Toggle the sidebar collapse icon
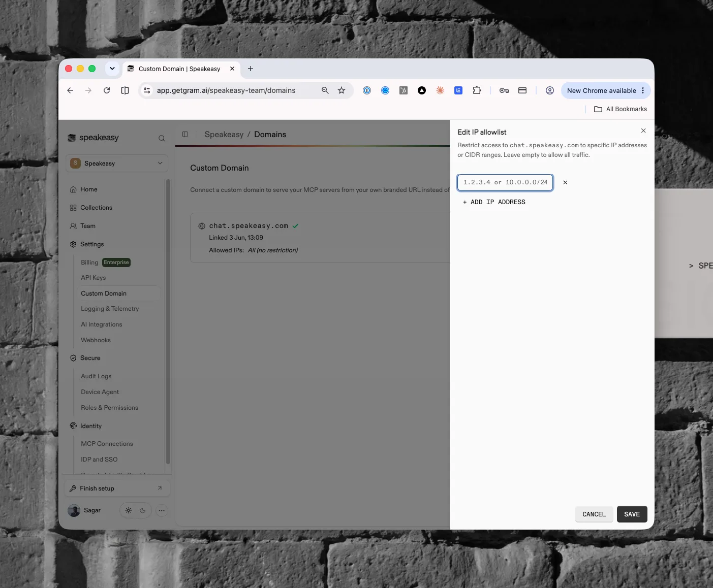 (185, 135)
